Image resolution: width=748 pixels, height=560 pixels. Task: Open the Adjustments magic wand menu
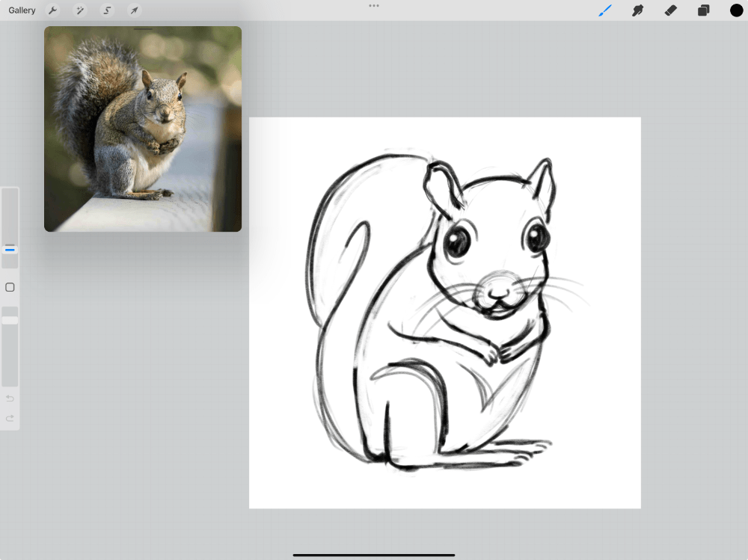79,10
